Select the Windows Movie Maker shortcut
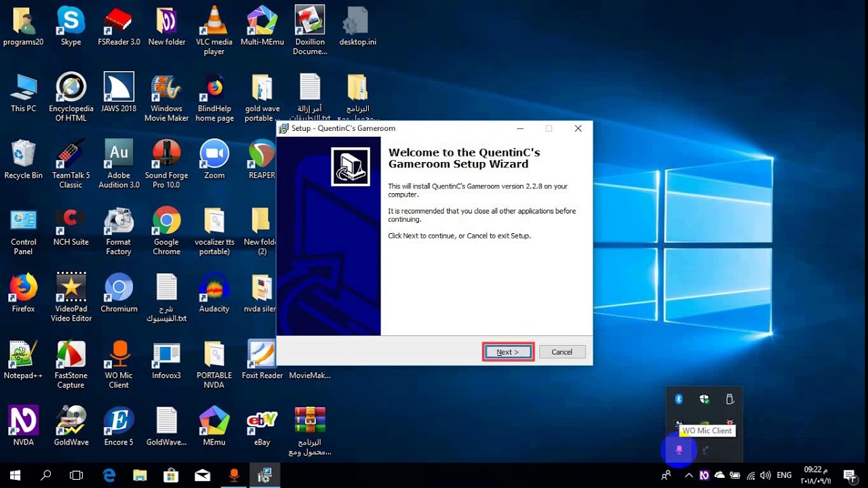 pos(167,98)
